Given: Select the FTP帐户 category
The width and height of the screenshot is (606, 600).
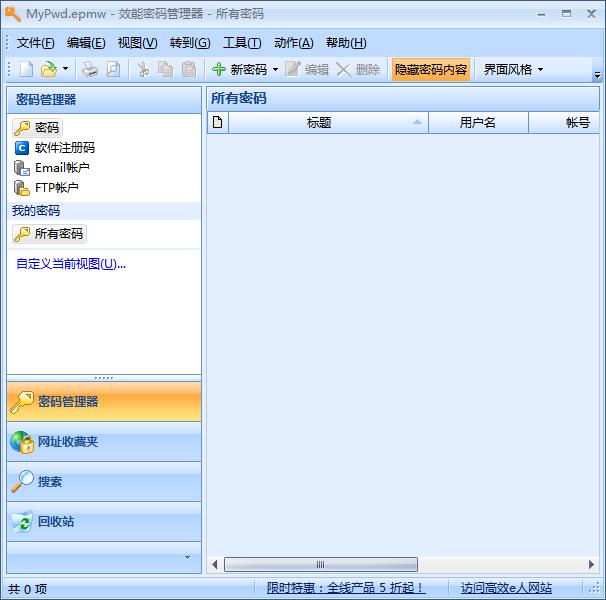Looking at the screenshot, I should 46,188.
